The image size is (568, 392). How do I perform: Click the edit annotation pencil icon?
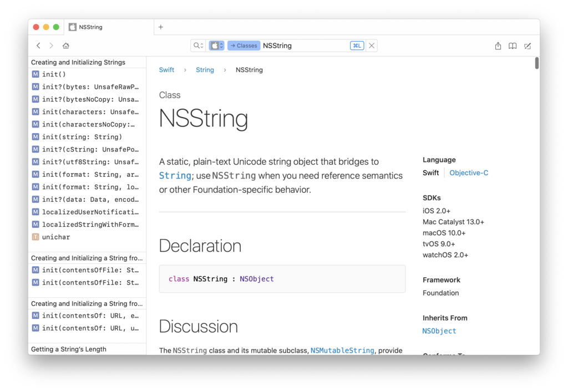[528, 46]
